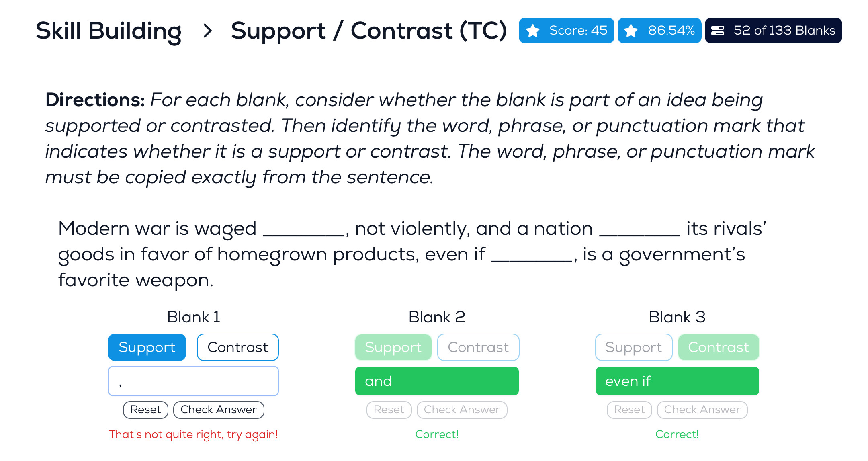Click the star icon beside 86.54%
Image resolution: width=868 pixels, height=461 pixels.
[631, 31]
